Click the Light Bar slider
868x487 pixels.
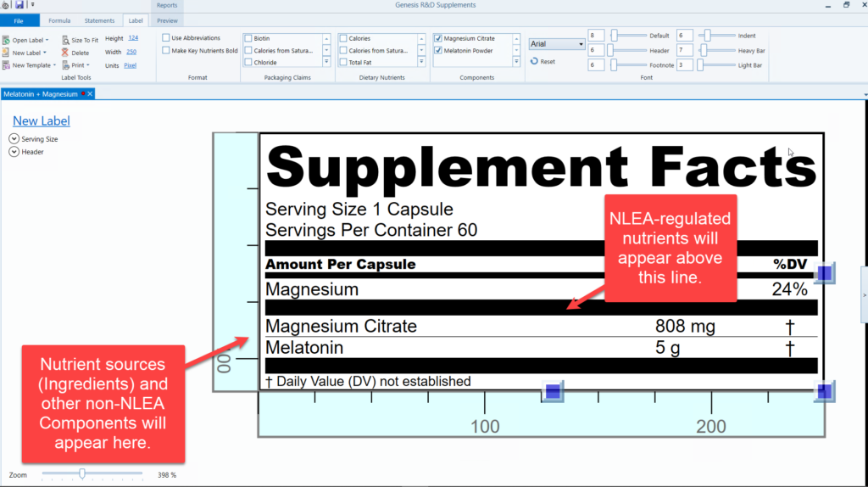(716, 64)
